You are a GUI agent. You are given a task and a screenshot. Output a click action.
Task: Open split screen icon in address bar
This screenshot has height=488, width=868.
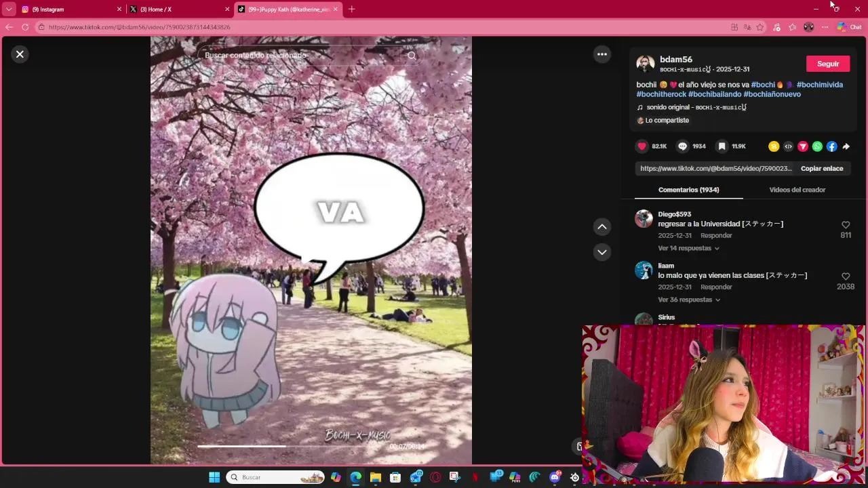(x=734, y=27)
